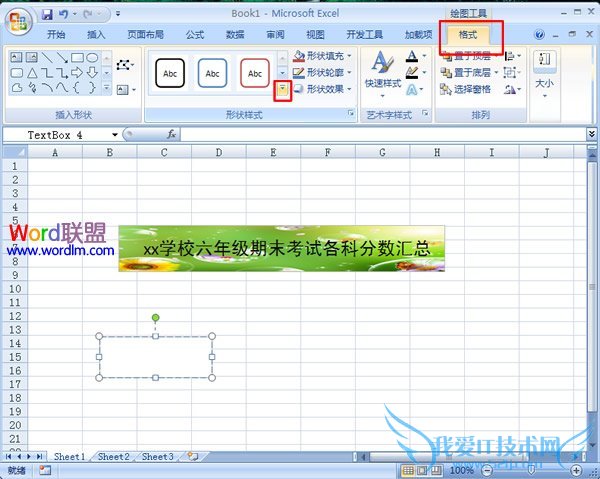Click the fx Insert Function button

(171, 134)
